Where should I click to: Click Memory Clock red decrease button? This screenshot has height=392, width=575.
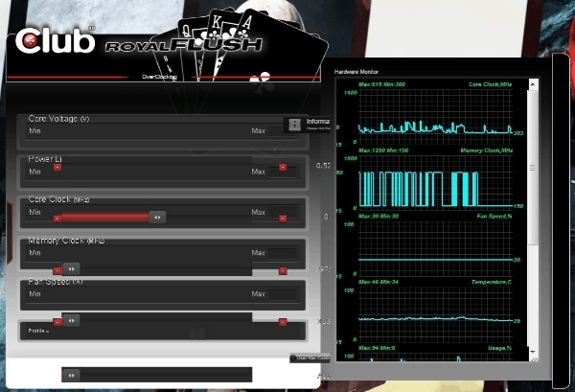(x=57, y=270)
